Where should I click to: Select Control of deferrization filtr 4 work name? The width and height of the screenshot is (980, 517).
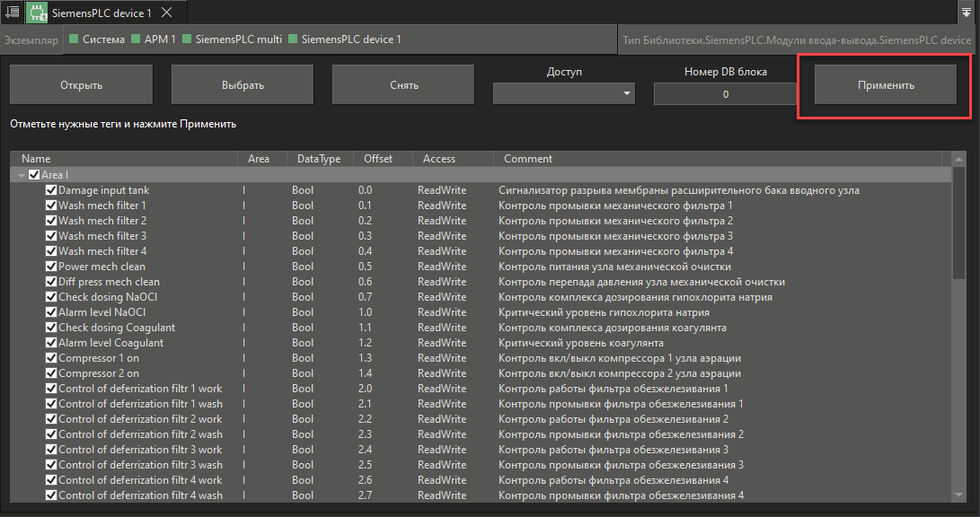[141, 480]
